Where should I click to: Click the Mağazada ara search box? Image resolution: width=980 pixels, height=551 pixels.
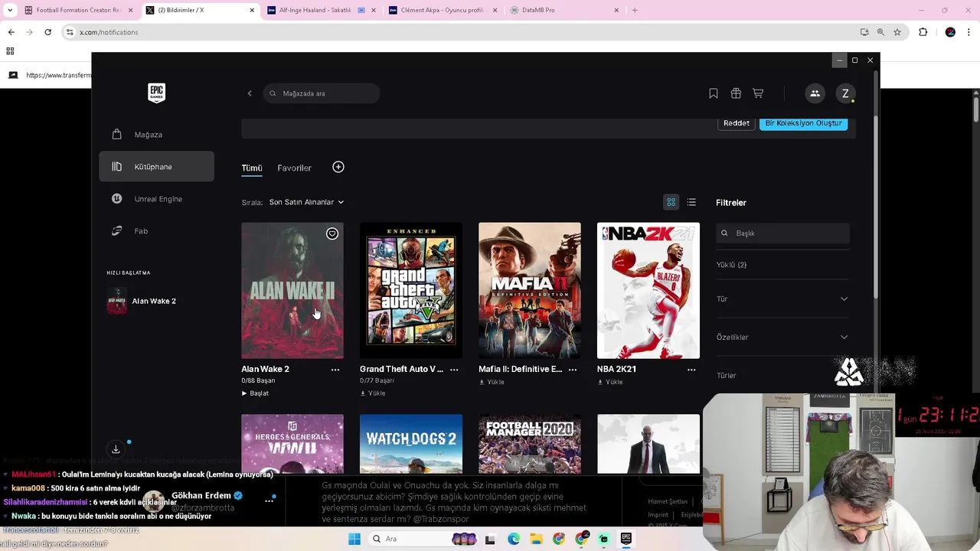pyautogui.click(x=322, y=93)
